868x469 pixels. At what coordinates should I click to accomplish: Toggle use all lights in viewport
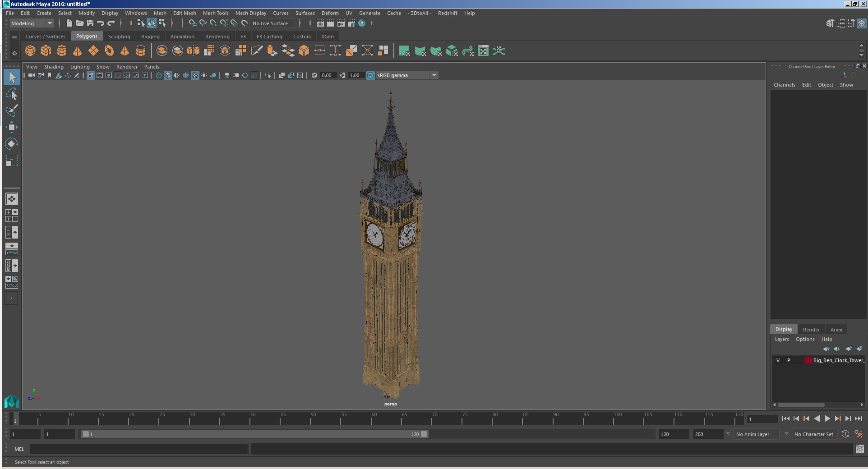click(204, 75)
